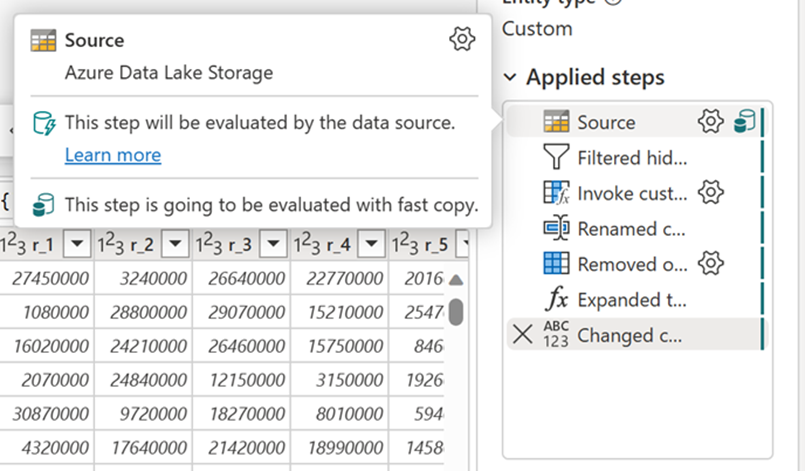Click the fx icon of Expanded step
The height and width of the screenshot is (471, 805).
pos(555,299)
